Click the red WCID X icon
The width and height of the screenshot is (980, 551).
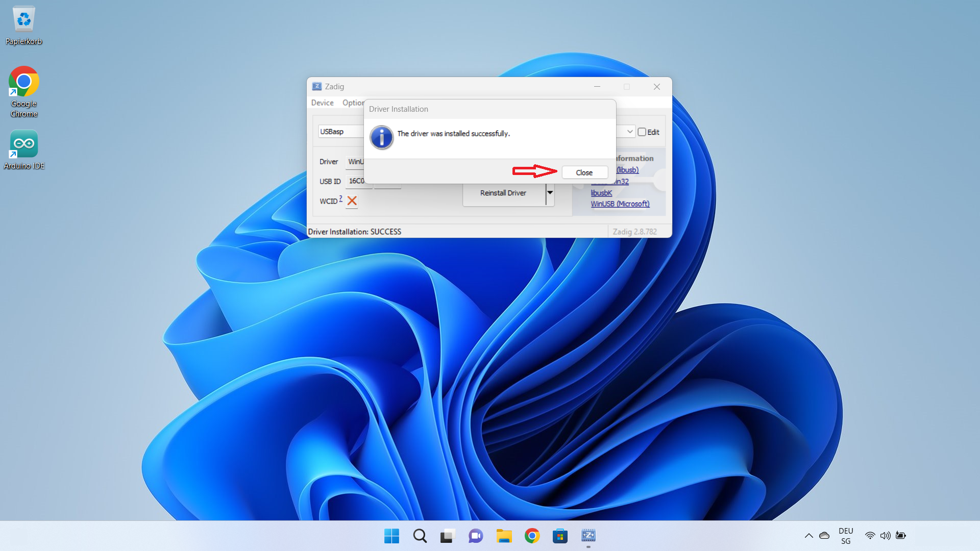click(352, 201)
